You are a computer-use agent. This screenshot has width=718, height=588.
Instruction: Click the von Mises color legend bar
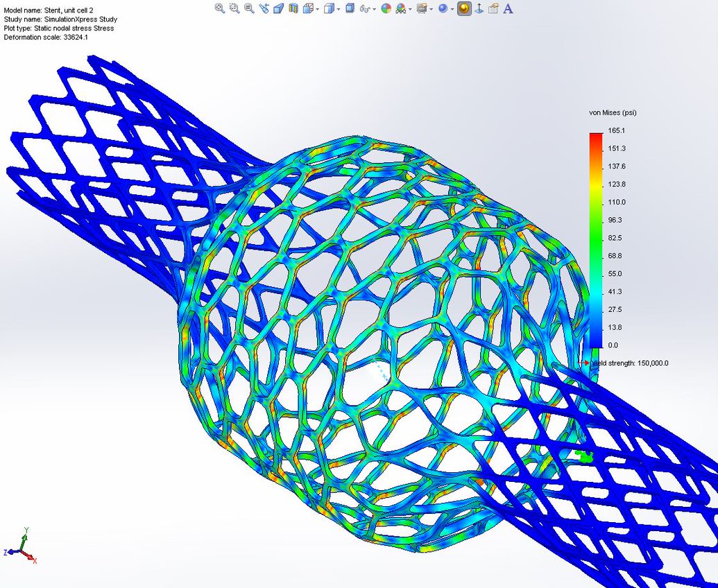596,238
